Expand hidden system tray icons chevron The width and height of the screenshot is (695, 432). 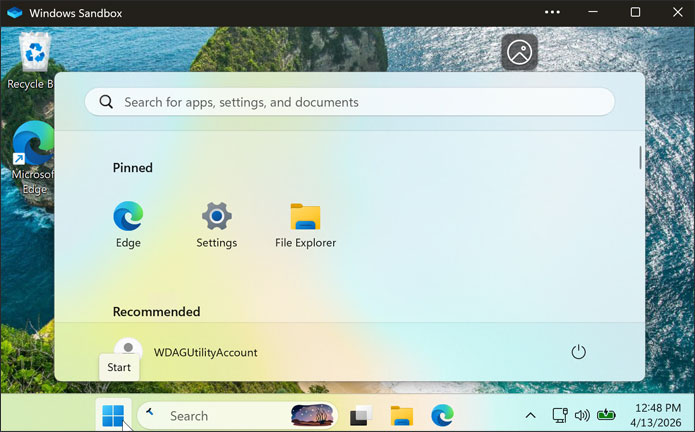[530, 416]
